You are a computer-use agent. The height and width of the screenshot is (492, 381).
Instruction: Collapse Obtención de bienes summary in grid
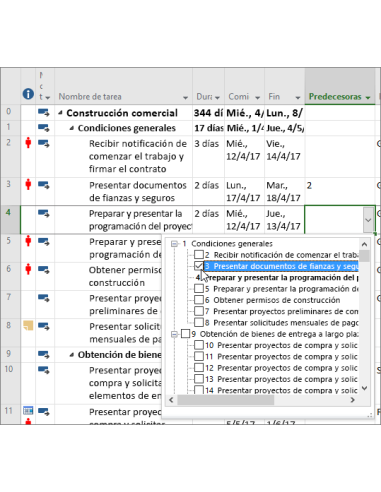(71, 355)
